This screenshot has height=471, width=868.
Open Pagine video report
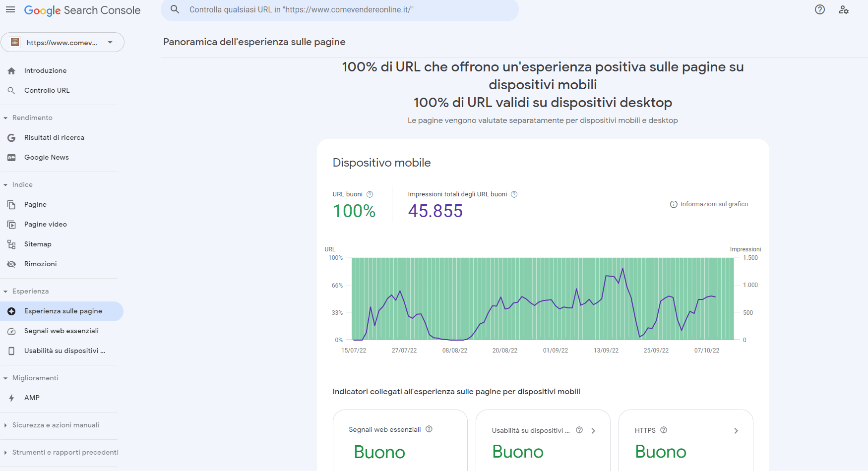62,224
